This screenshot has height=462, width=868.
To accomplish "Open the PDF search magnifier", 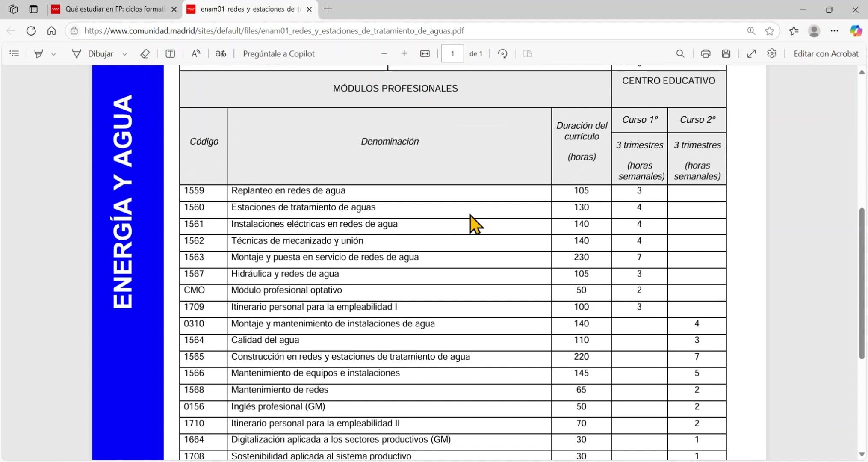I will [680, 54].
